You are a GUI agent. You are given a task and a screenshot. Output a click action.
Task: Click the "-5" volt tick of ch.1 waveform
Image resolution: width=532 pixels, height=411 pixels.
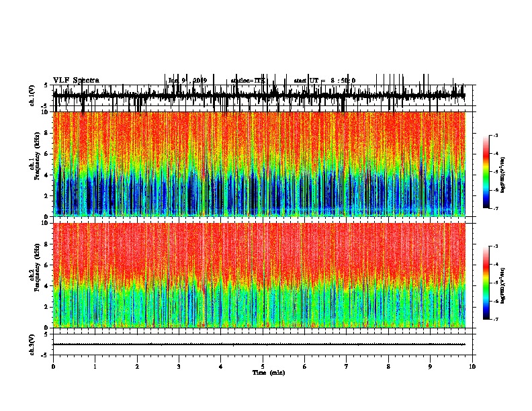(x=46, y=106)
